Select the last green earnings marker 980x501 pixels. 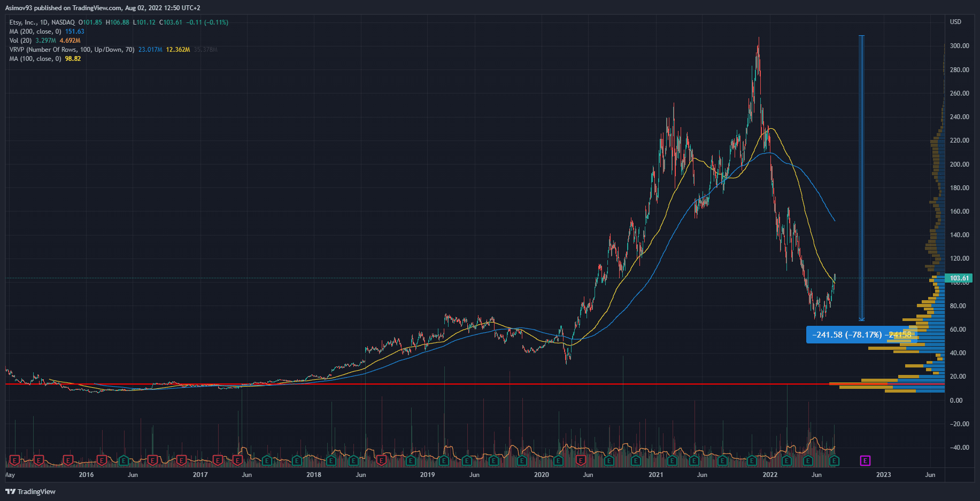point(834,460)
